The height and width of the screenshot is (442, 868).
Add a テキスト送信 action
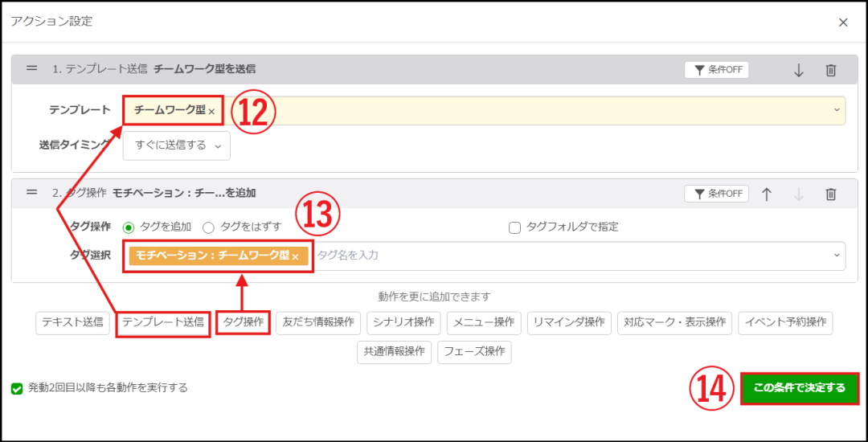(x=73, y=322)
